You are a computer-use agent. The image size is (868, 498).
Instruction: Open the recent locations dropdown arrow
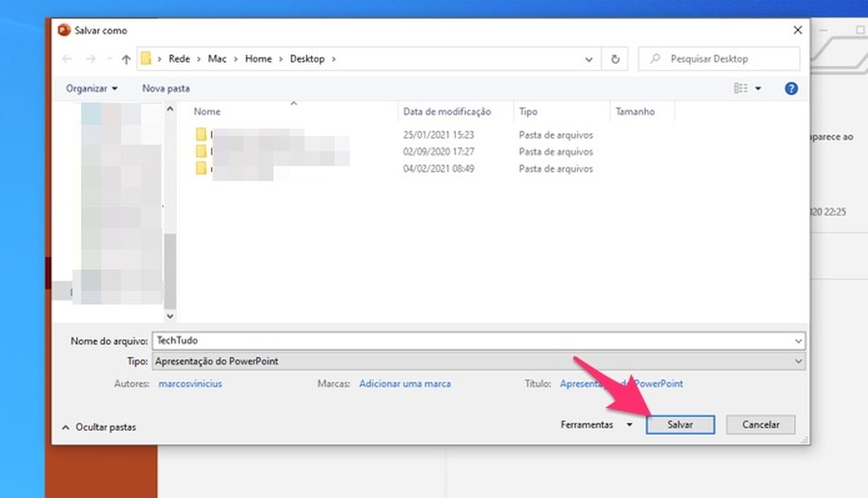pos(109,59)
